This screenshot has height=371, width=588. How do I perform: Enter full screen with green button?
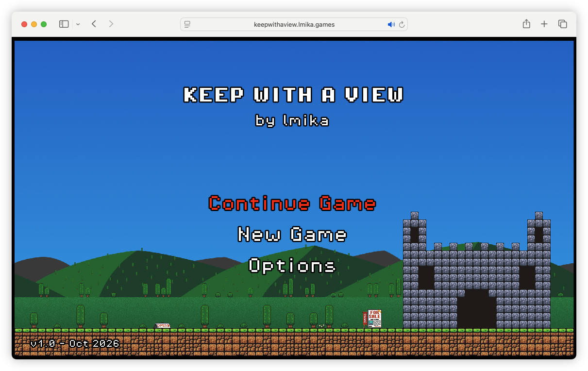pyautogui.click(x=44, y=24)
